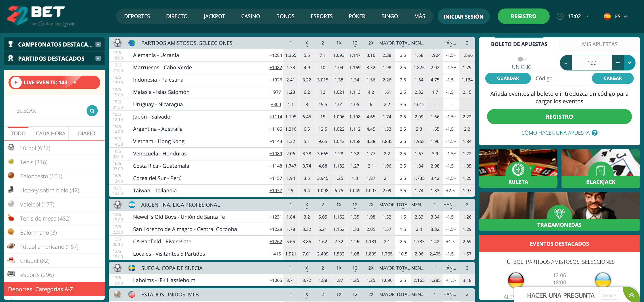644x302 pixels.
Task: Click the 22BET logo
Action: coord(41,16)
